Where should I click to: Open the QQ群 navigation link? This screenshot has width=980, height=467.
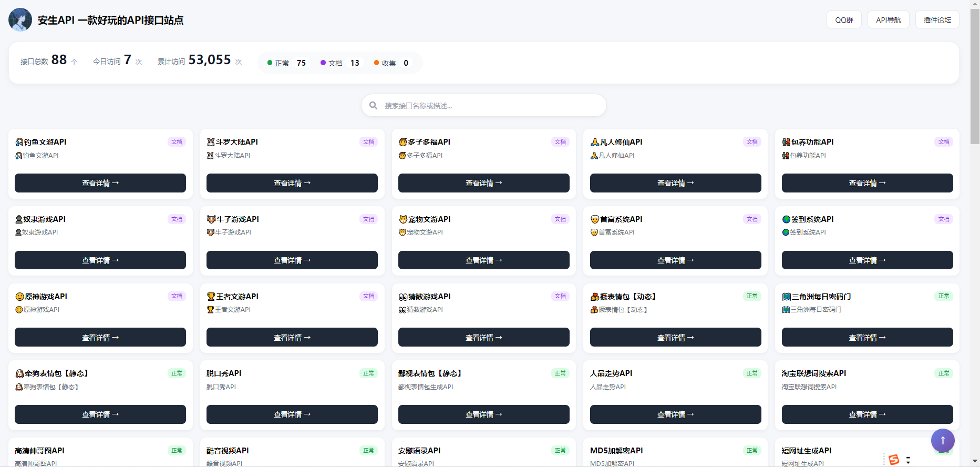(844, 20)
